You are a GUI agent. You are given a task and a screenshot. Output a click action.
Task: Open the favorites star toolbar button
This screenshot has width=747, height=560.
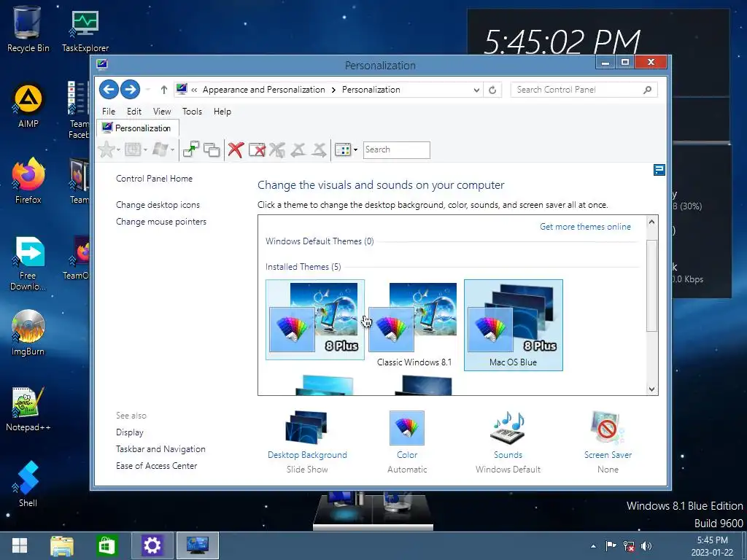pos(107,150)
